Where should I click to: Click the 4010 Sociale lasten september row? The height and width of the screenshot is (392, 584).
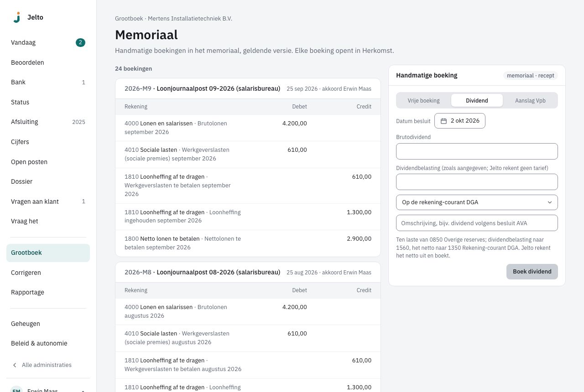(x=248, y=154)
